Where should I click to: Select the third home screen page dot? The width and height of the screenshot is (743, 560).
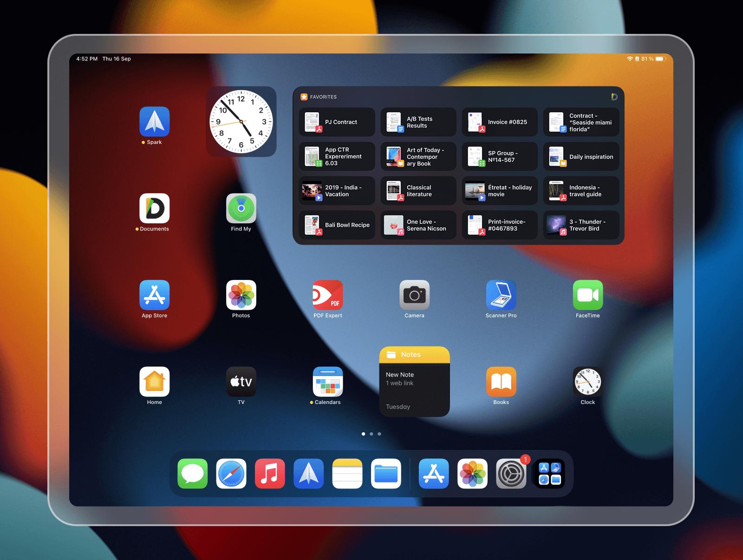coord(379,434)
